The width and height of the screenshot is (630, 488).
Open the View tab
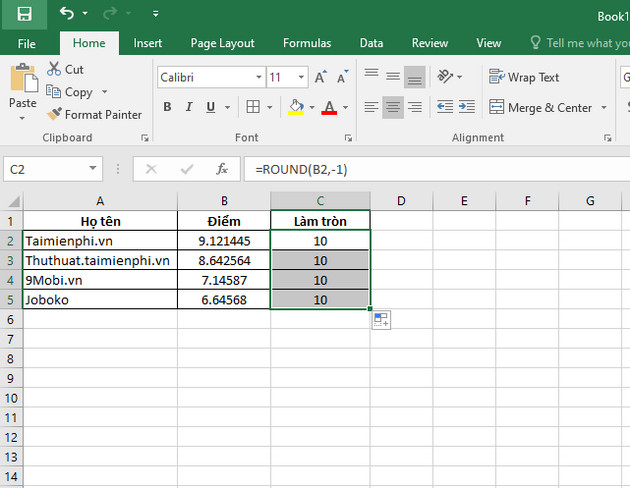pos(489,43)
